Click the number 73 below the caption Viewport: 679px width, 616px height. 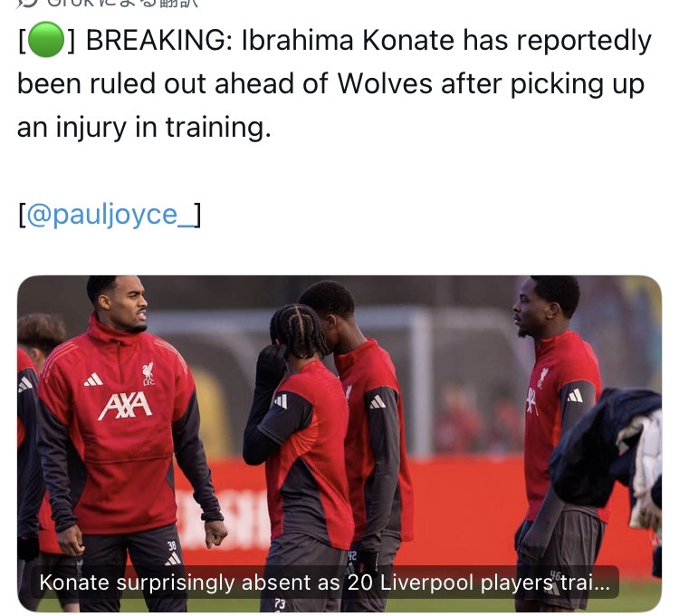[x=280, y=603]
